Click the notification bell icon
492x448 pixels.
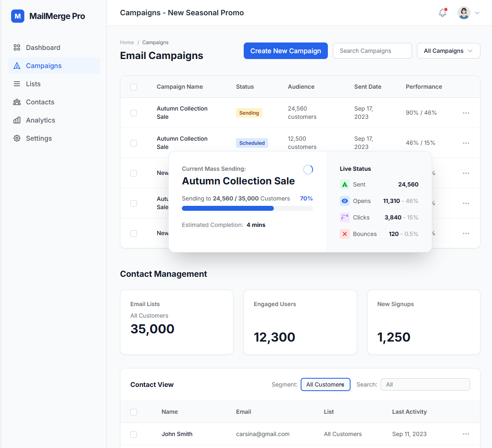click(442, 13)
